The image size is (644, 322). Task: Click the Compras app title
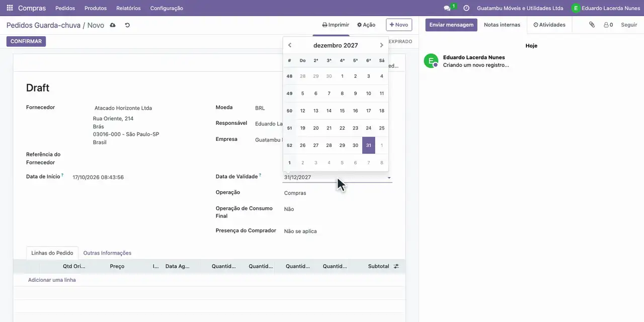pyautogui.click(x=32, y=8)
